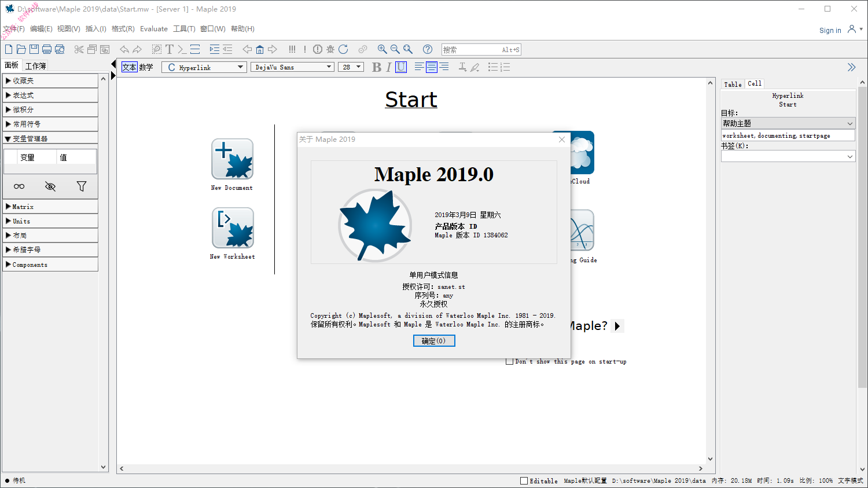Click the arrow next to Maple?
The height and width of the screenshot is (488, 868).
(617, 326)
